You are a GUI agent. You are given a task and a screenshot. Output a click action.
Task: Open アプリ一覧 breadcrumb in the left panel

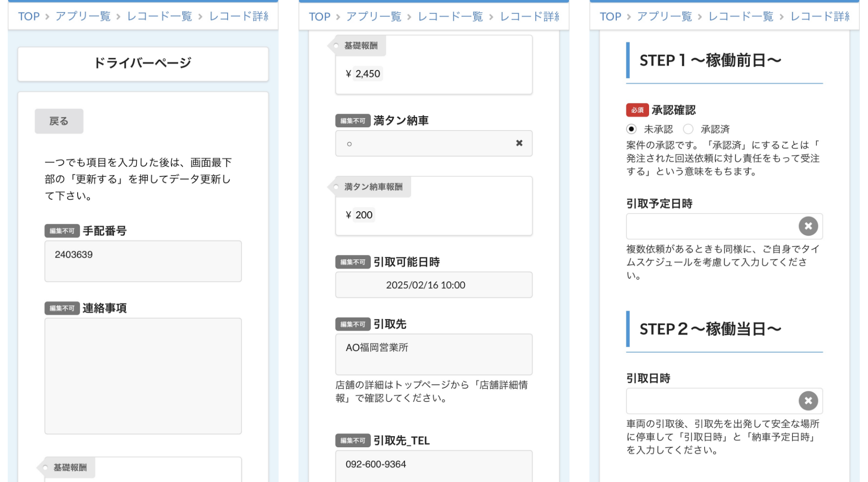[x=83, y=16]
